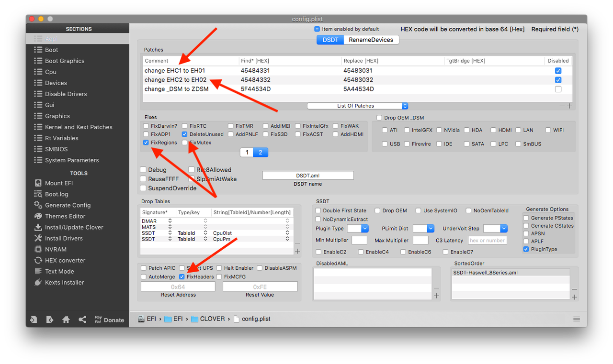Open the Boot section in the sidebar
The image size is (613, 364).
point(52,50)
